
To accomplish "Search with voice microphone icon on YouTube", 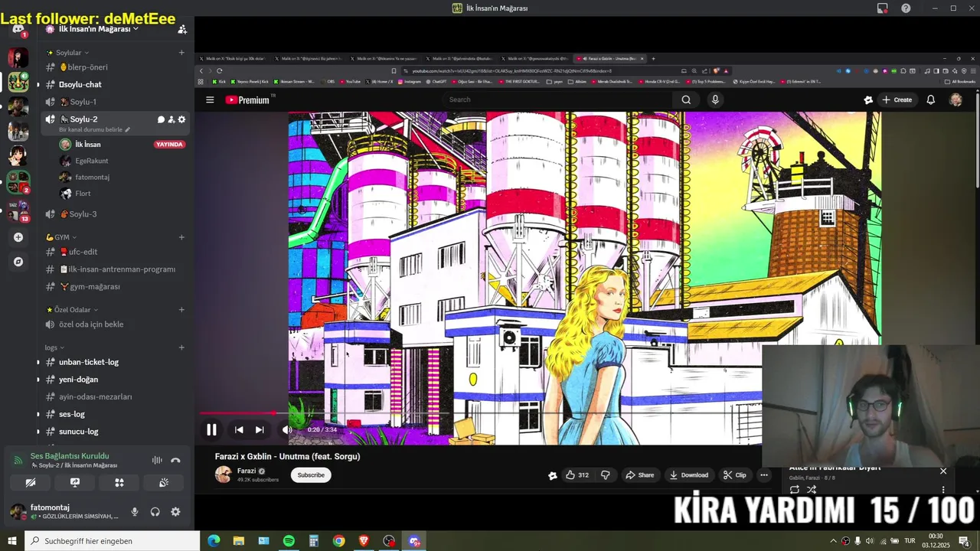I will point(715,99).
